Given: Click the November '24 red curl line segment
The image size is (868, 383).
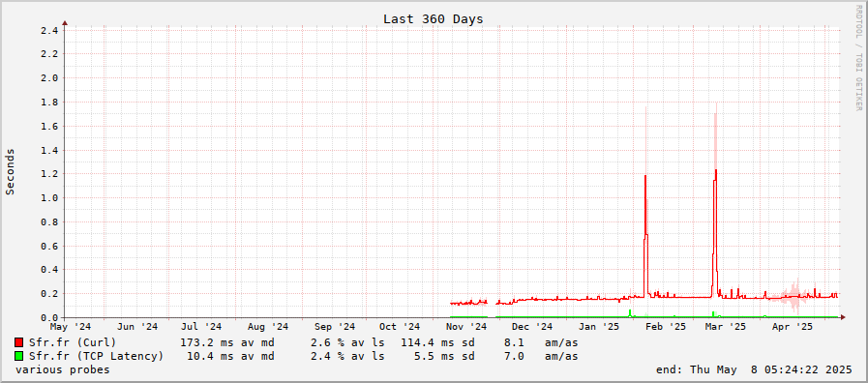Looking at the screenshot, I should [x=468, y=303].
